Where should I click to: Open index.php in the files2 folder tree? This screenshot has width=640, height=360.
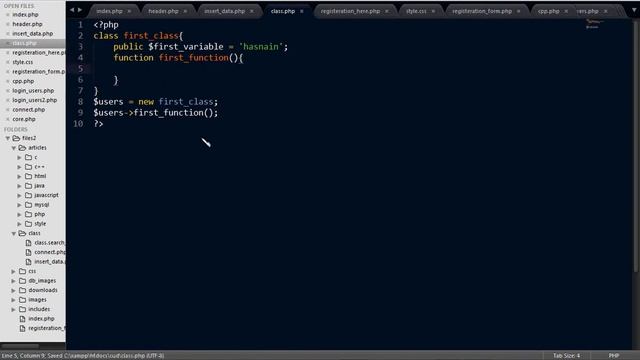41,319
